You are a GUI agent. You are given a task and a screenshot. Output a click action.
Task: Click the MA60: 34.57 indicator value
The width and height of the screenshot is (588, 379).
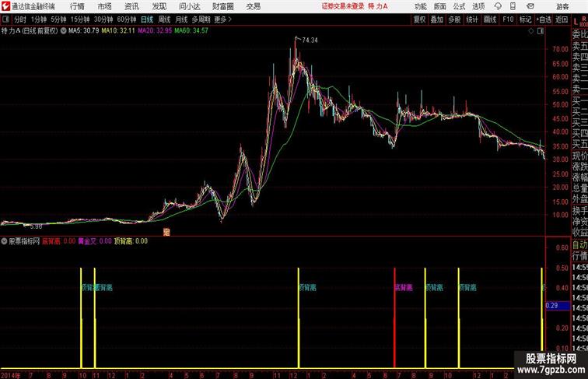click(191, 31)
